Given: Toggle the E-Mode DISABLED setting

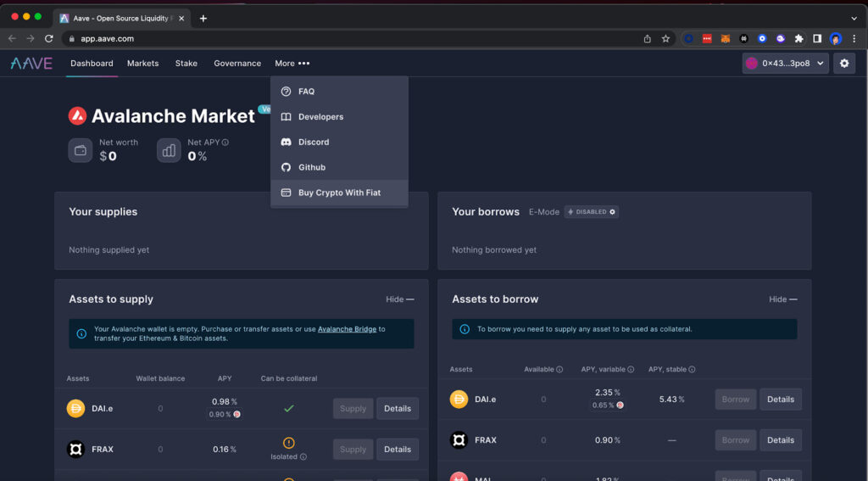Looking at the screenshot, I should pos(592,212).
